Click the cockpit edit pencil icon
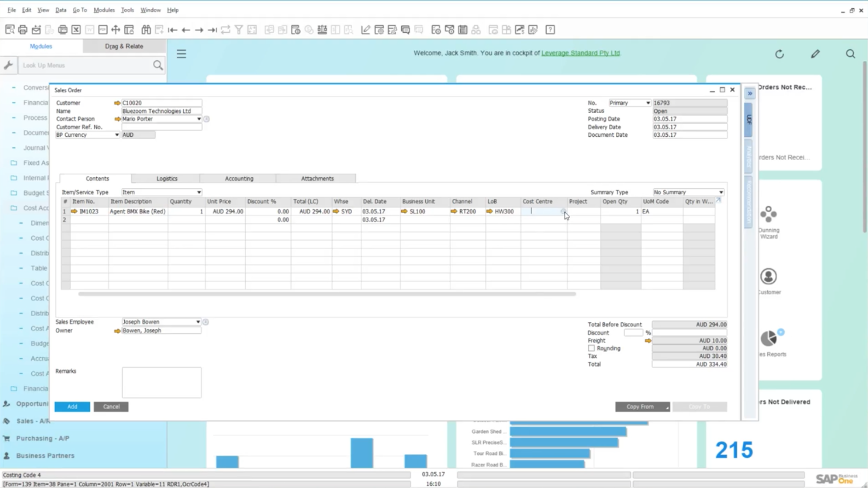 pyautogui.click(x=815, y=54)
